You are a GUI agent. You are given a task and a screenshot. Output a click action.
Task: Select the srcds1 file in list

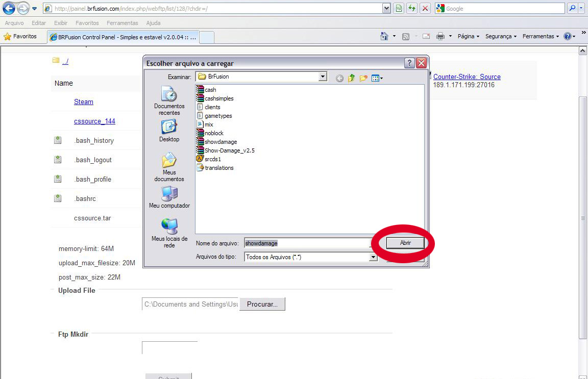(x=212, y=159)
